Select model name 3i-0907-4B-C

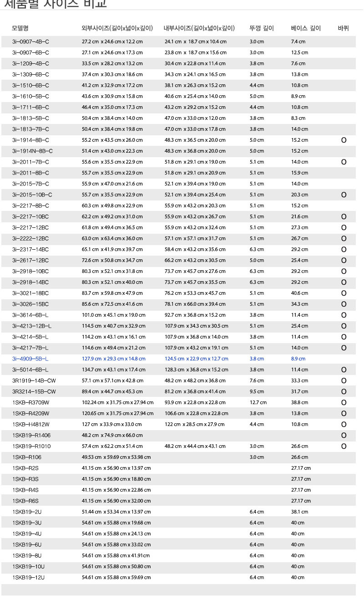tap(30, 42)
